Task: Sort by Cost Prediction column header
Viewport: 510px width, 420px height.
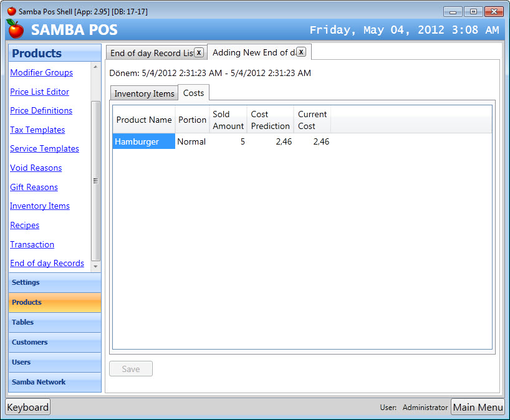Action: 271,120
